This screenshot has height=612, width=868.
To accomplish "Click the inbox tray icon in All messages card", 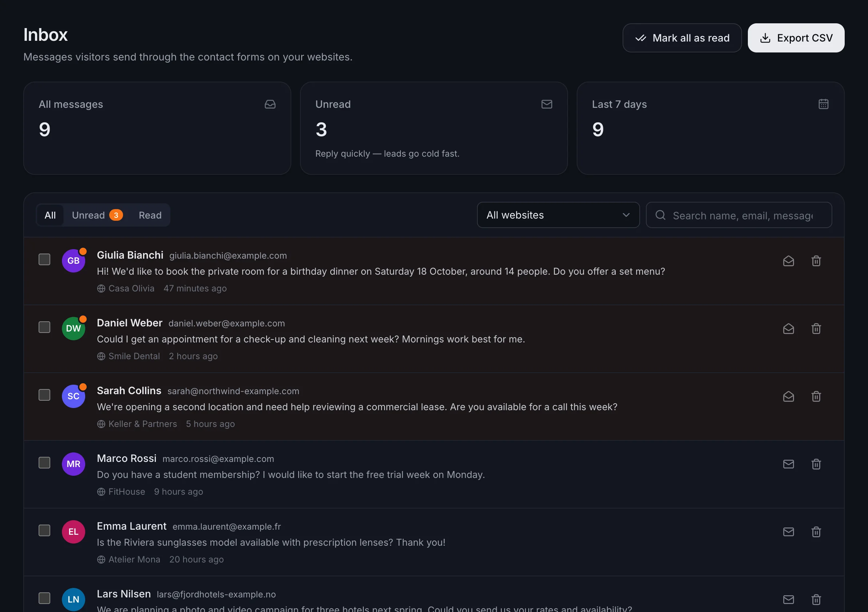I will [x=270, y=104].
